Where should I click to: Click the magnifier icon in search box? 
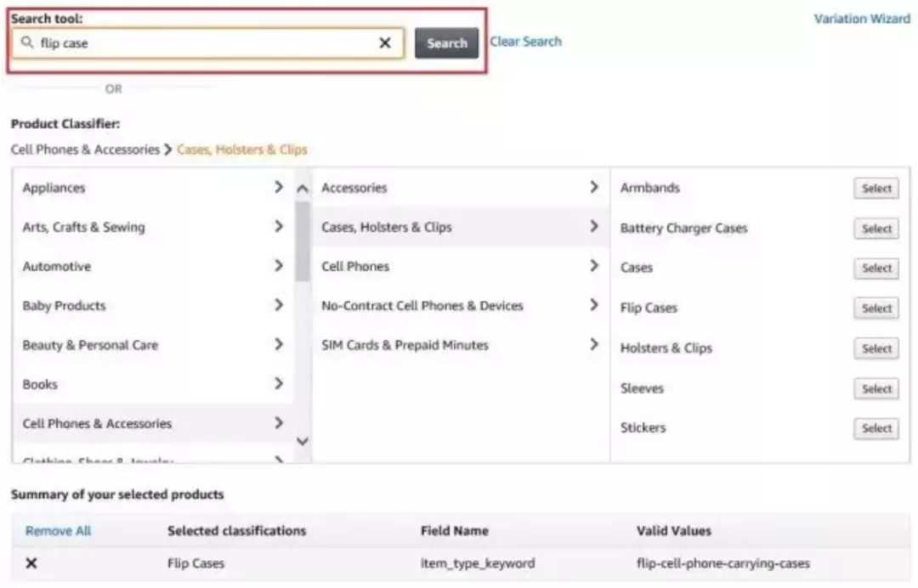click(27, 43)
